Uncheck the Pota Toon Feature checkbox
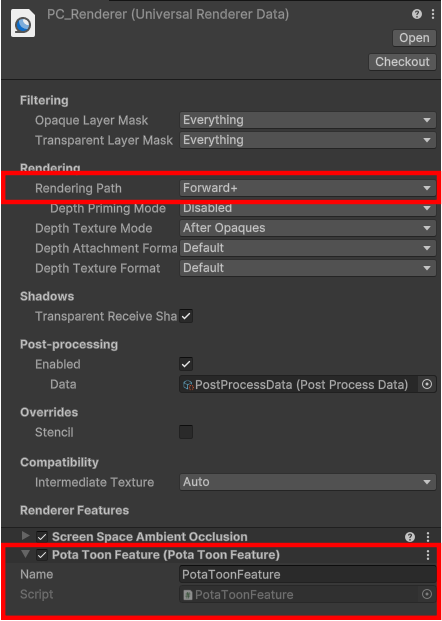The image size is (442, 621). click(x=42, y=555)
